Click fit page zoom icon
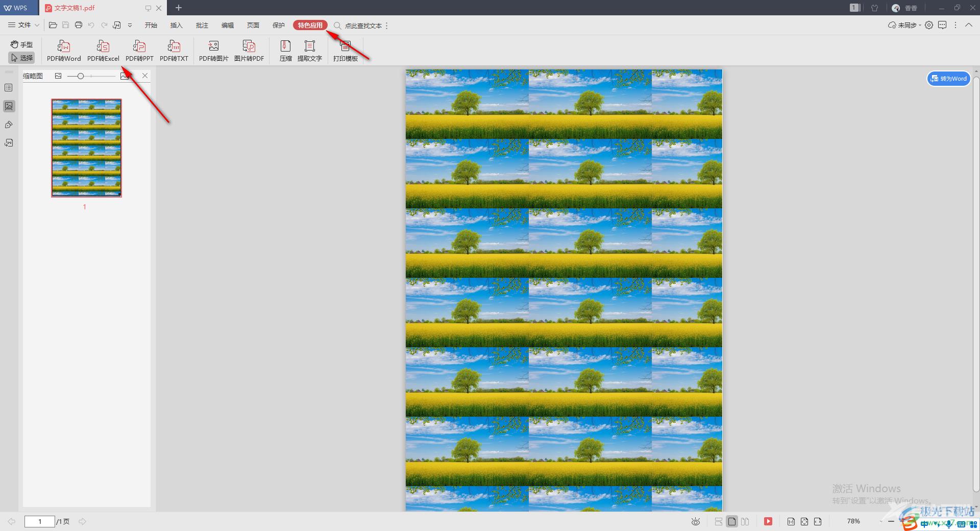980x531 pixels. click(804, 521)
